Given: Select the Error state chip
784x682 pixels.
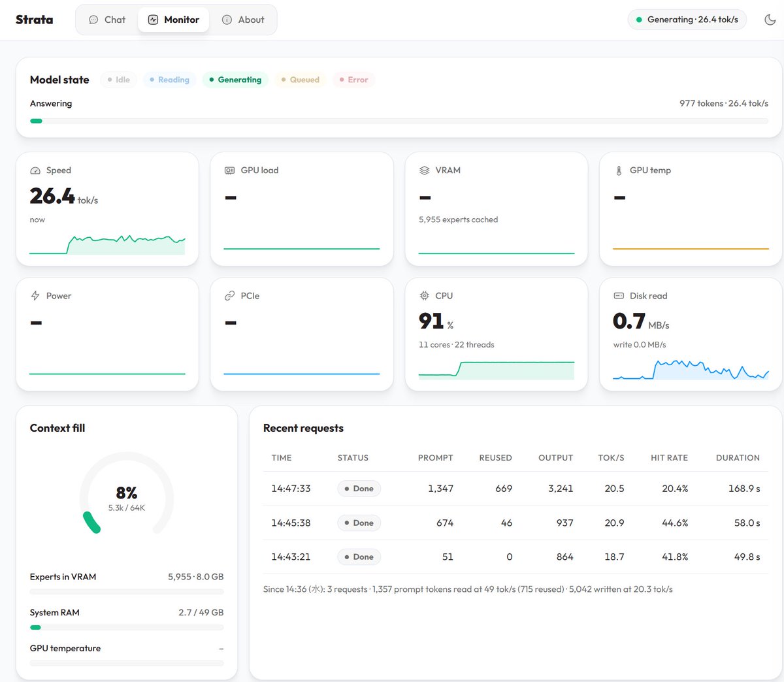Looking at the screenshot, I should tap(353, 80).
